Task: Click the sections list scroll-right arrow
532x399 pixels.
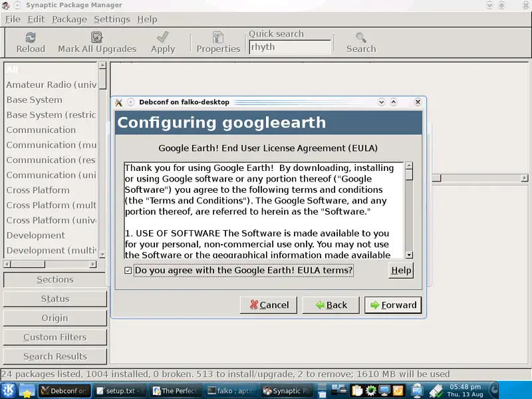Action: [x=92, y=264]
